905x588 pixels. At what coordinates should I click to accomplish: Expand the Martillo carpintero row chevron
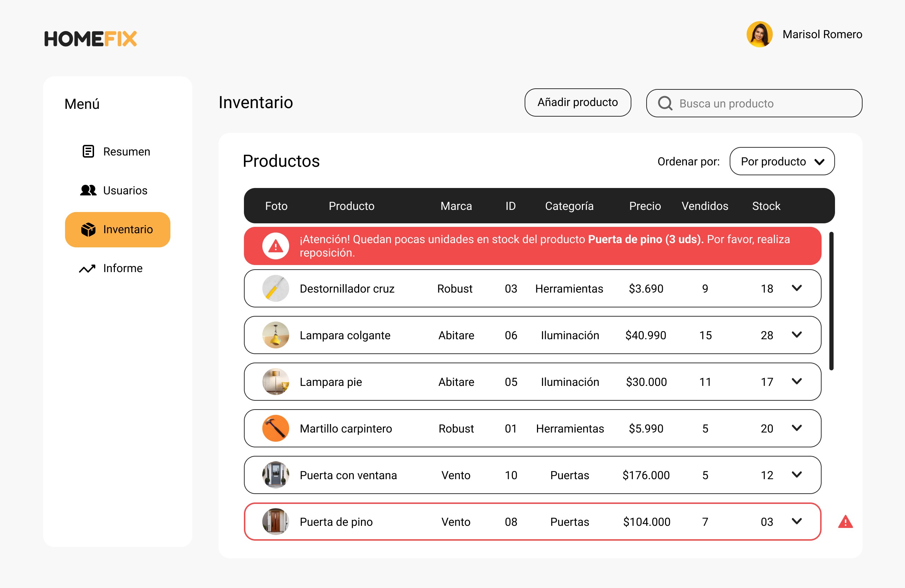(x=796, y=428)
